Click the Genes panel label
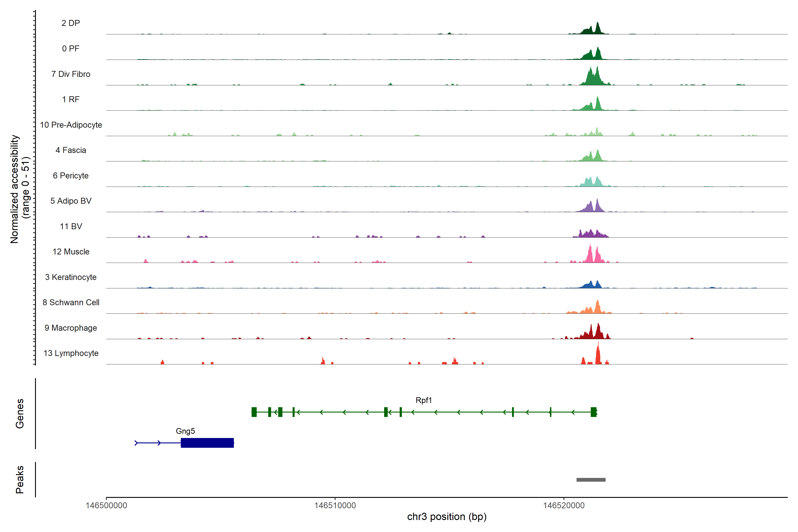The width and height of the screenshot is (798, 532). pos(20,413)
